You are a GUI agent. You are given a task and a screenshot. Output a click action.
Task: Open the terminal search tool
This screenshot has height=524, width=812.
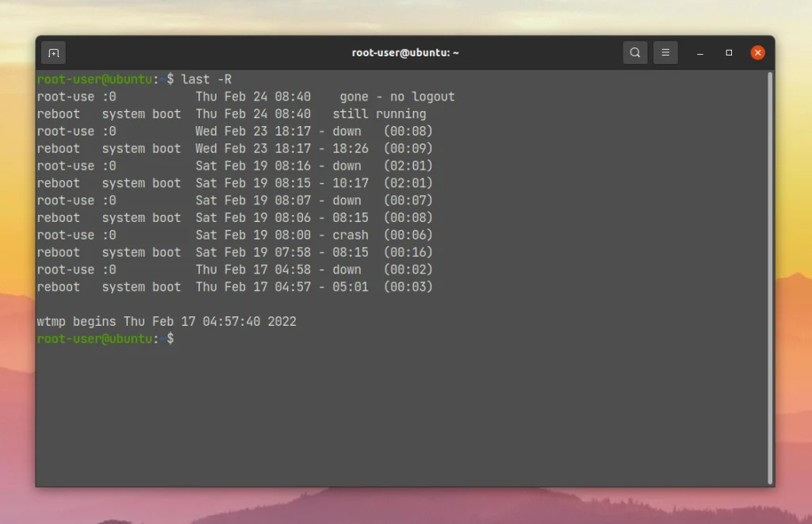click(635, 52)
